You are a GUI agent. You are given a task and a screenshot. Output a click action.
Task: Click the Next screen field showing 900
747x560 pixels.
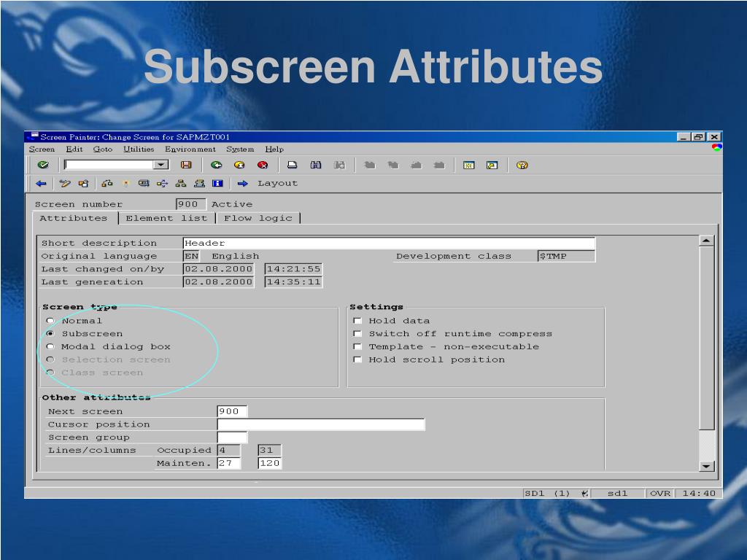[232, 411]
